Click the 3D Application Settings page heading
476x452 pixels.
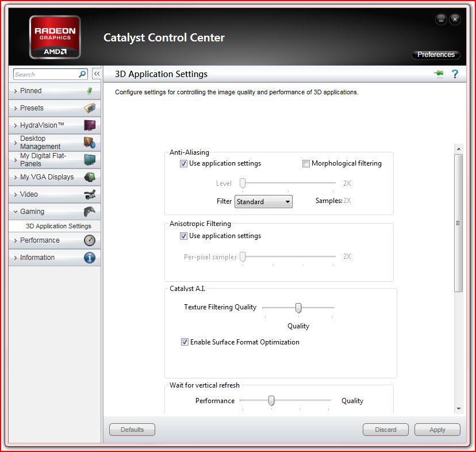coord(161,74)
